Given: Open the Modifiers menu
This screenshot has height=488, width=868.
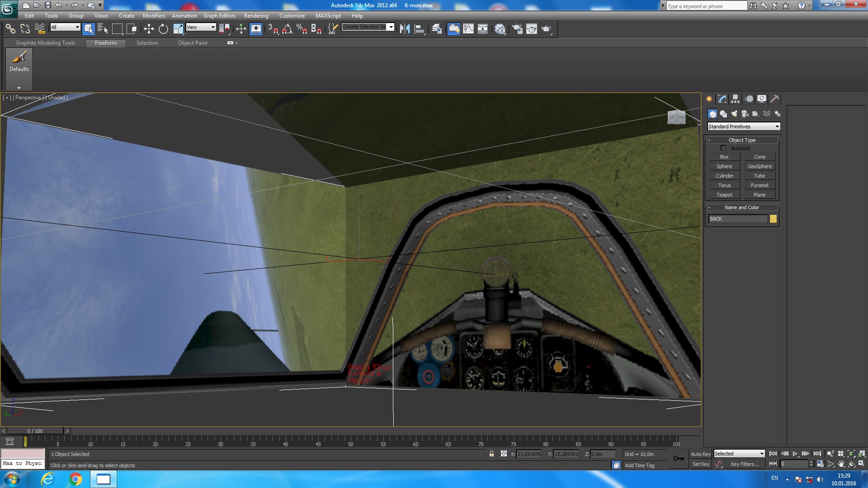Looking at the screenshot, I should coord(154,16).
